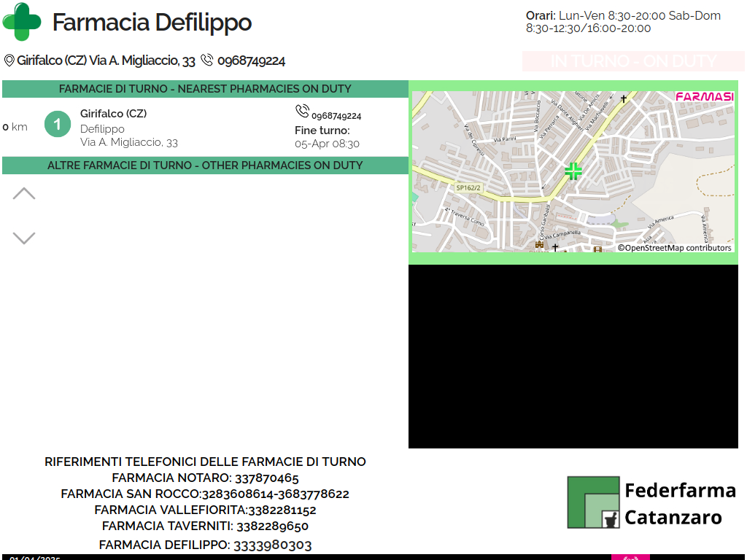Viewport: 747px width, 560px height.
Task: Click the green cross marker on the map
Action: [x=573, y=171]
